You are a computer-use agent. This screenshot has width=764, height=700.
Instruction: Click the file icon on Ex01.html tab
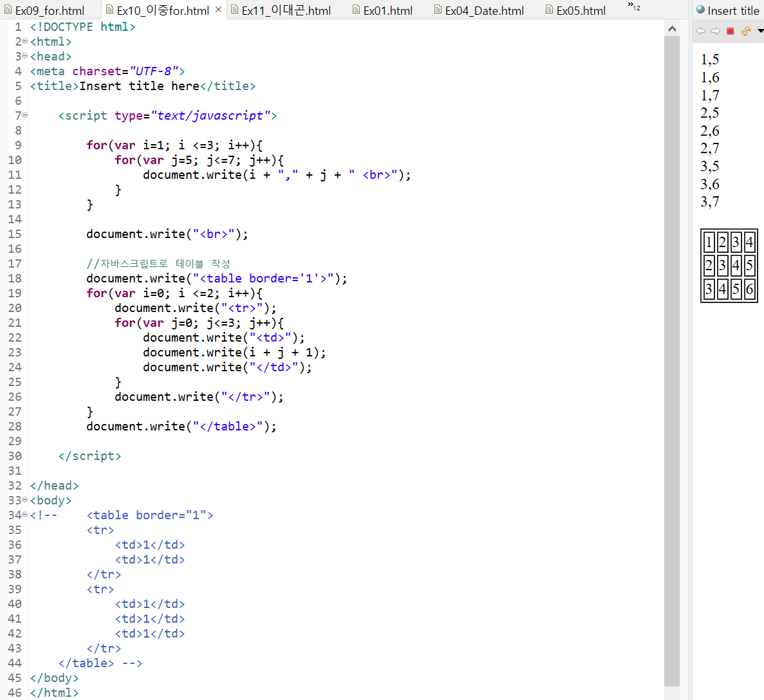pyautogui.click(x=356, y=10)
